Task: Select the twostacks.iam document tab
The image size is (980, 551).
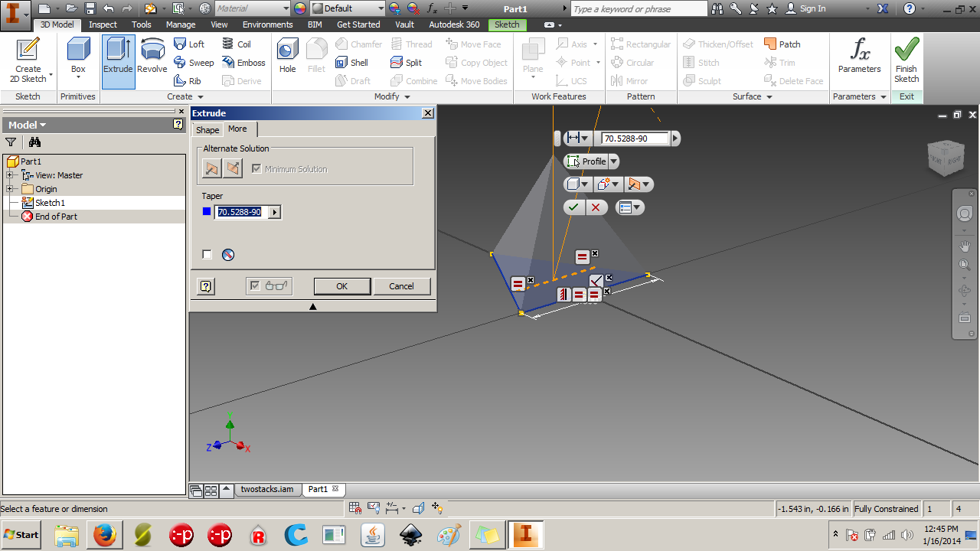Action: [266, 489]
